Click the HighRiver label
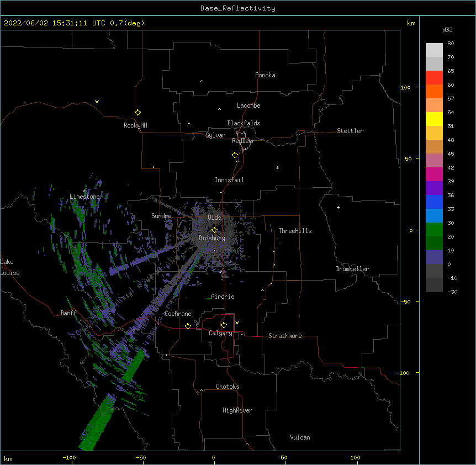 pyautogui.click(x=237, y=410)
